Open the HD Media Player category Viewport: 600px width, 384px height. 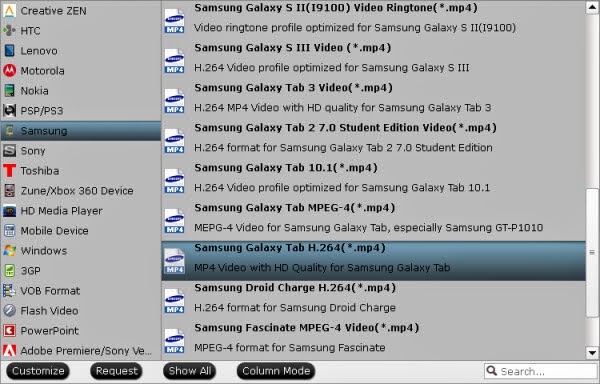(x=81, y=211)
